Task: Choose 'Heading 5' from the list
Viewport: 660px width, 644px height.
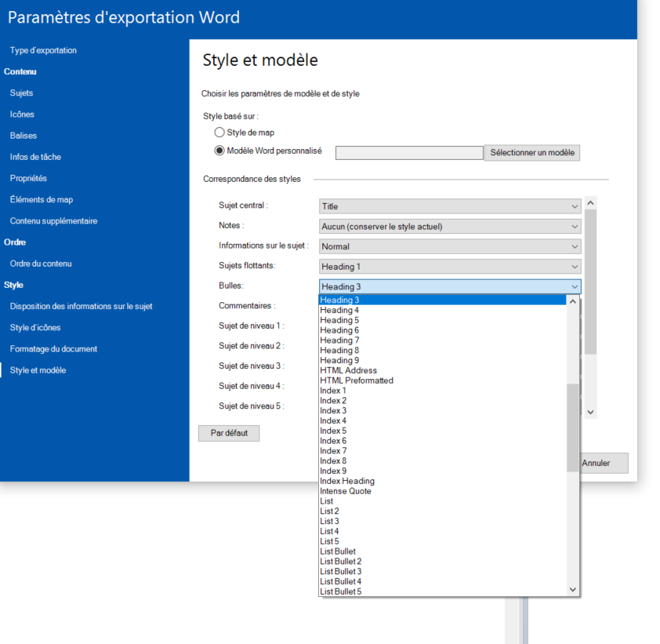Action: (339, 320)
